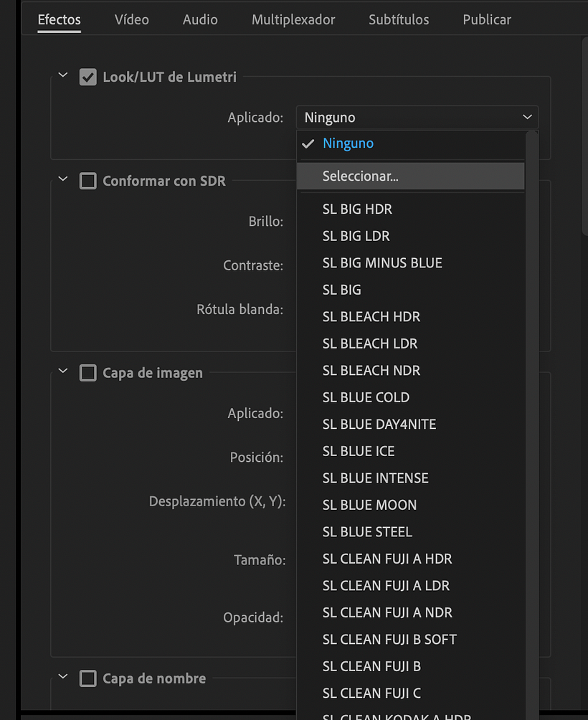
Task: Select the plain SL CLEAN FUJI B look
Action: tap(410, 666)
